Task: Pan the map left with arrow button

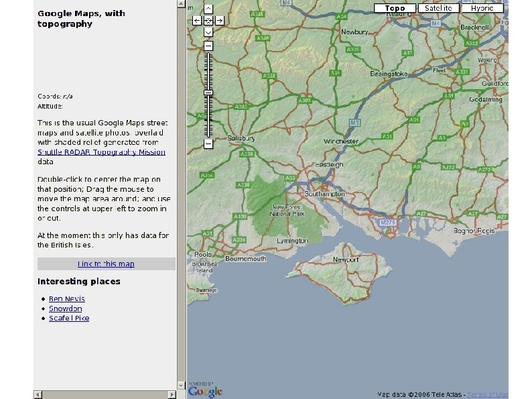Action: (197, 21)
